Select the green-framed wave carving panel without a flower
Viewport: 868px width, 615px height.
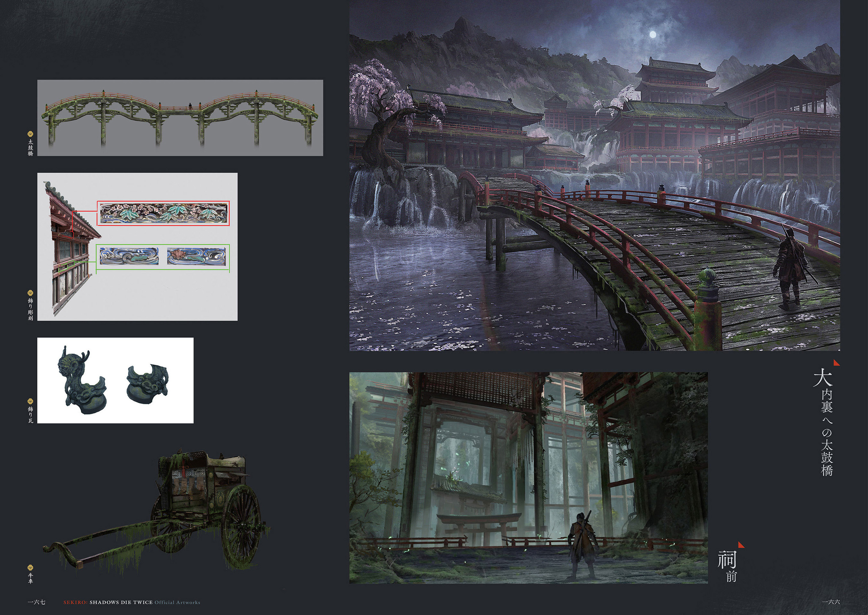pos(129,256)
